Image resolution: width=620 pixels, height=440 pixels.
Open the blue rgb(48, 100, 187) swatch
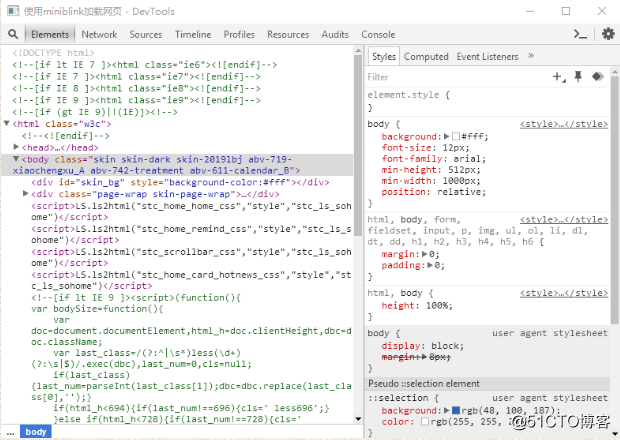click(x=456, y=410)
